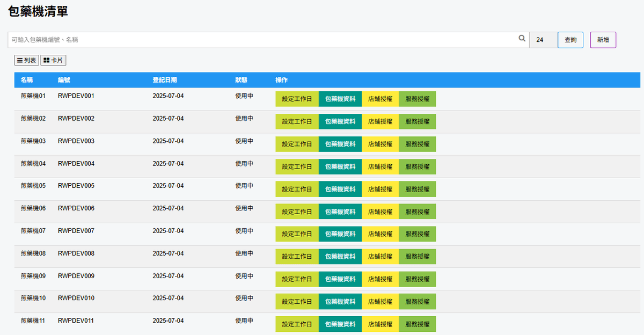This screenshot has width=644, height=335.
Task: Click the page size field showing 24
Action: [543, 40]
